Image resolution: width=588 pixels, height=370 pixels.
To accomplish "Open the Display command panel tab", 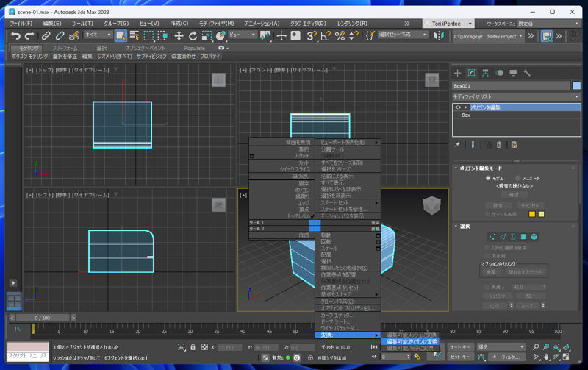I will [513, 73].
